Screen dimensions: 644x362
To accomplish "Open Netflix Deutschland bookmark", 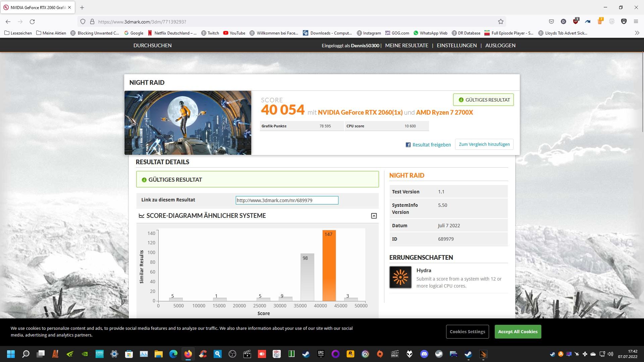I will [x=172, y=33].
